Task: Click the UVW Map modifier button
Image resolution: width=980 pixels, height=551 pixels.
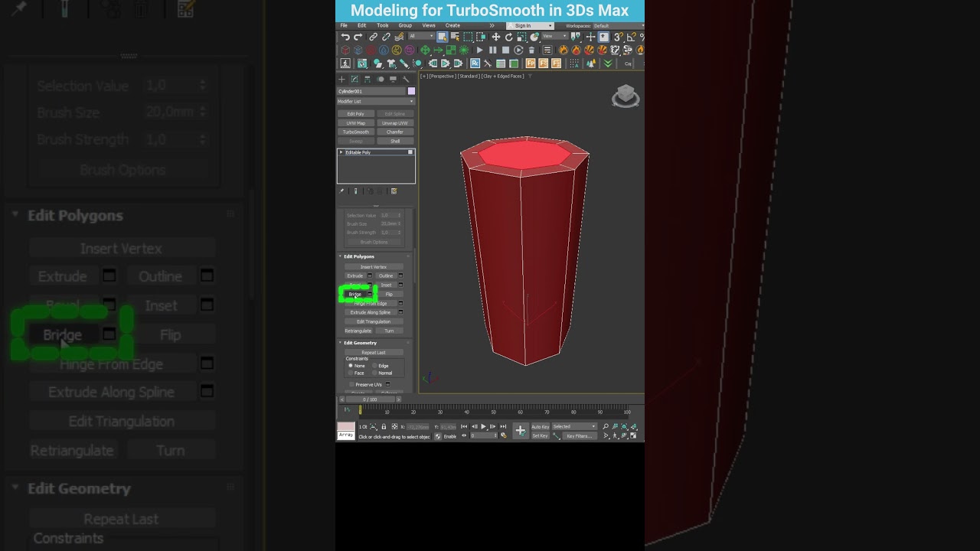Action: 356,123
